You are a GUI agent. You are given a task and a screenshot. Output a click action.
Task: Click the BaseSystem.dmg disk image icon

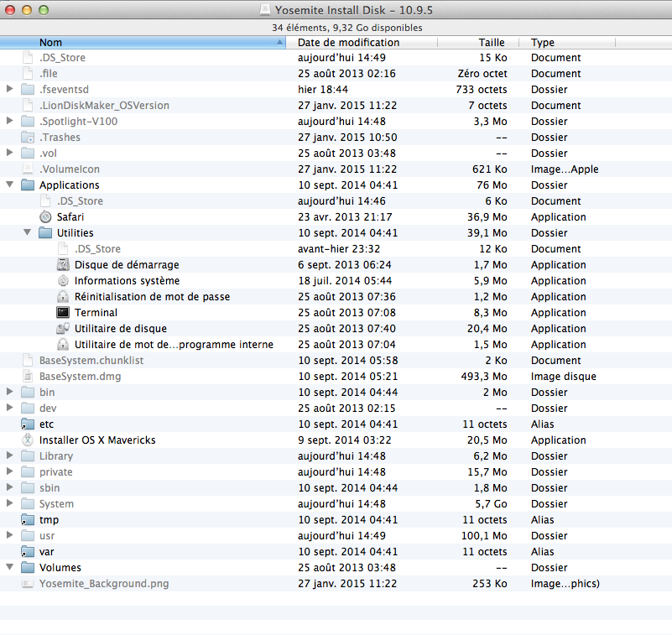[x=28, y=376]
